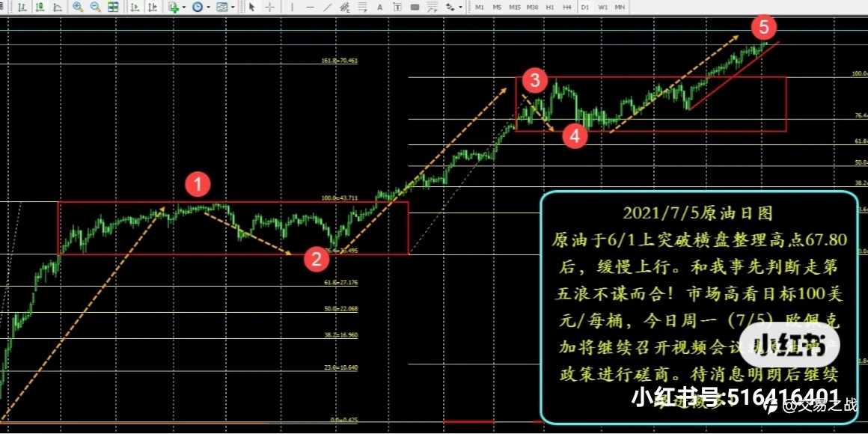The height and width of the screenshot is (434, 868).
Task: Zoom out of the chart
Action: tap(95, 7)
